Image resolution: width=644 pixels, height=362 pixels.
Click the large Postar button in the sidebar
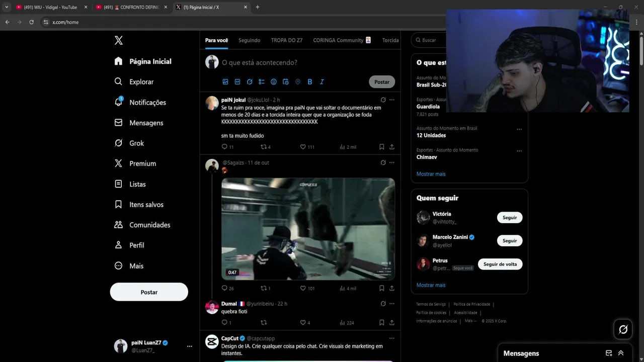tap(149, 292)
